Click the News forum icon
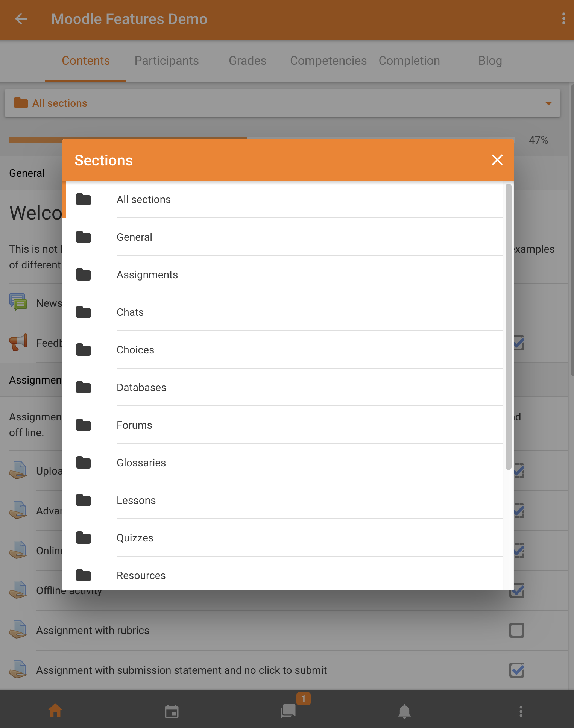The width and height of the screenshot is (574, 728). 18,302
